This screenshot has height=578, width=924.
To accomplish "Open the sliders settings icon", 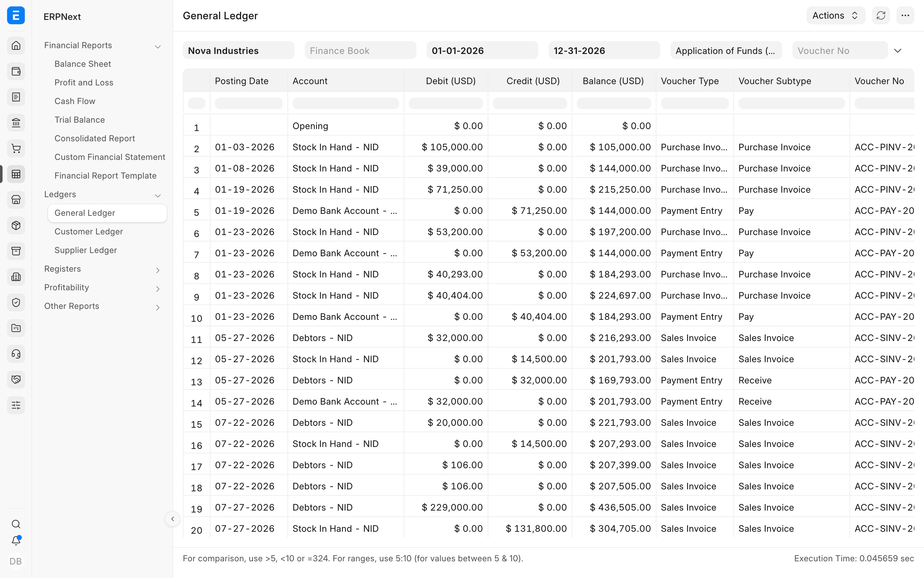I will 16,405.
